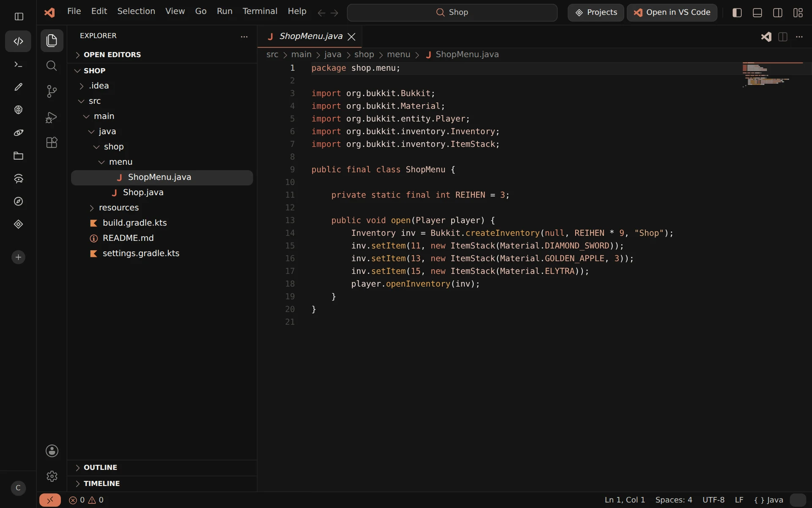This screenshot has height=508, width=812.
Task: Click the code minimap
Action: [772, 75]
